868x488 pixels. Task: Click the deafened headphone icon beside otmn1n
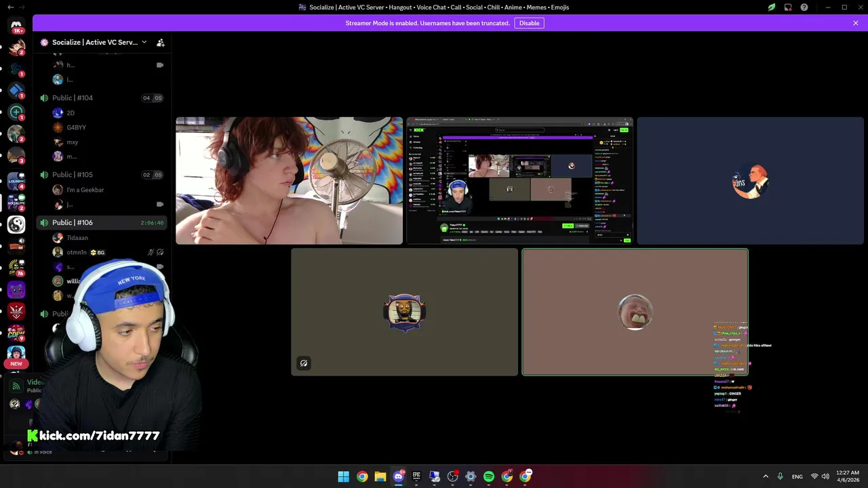(x=160, y=252)
